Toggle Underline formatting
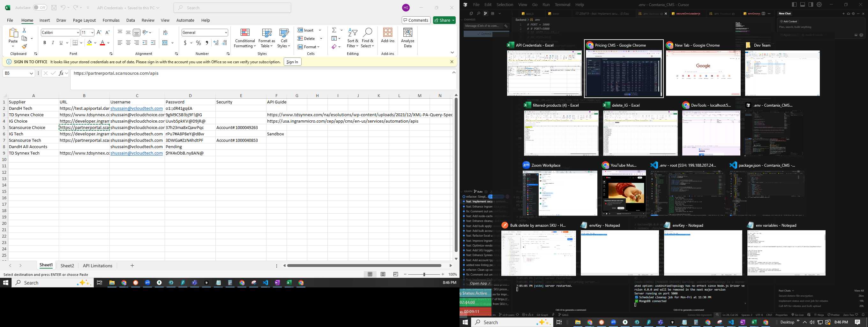868x327 pixels. click(61, 43)
